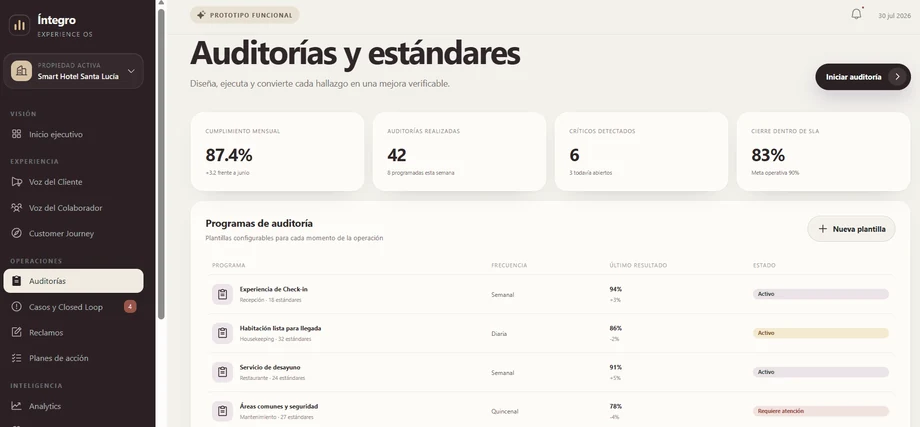The height and width of the screenshot is (427, 920).
Task: Click '8 programadas esta semana' text
Action: click(x=421, y=173)
